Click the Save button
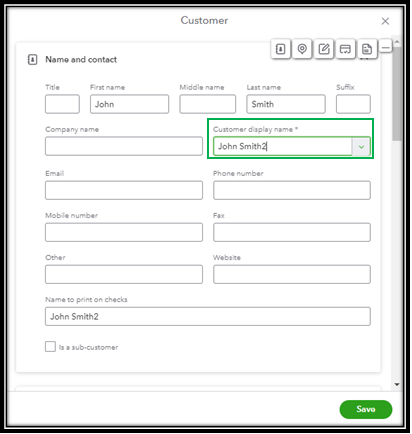 coord(366,409)
